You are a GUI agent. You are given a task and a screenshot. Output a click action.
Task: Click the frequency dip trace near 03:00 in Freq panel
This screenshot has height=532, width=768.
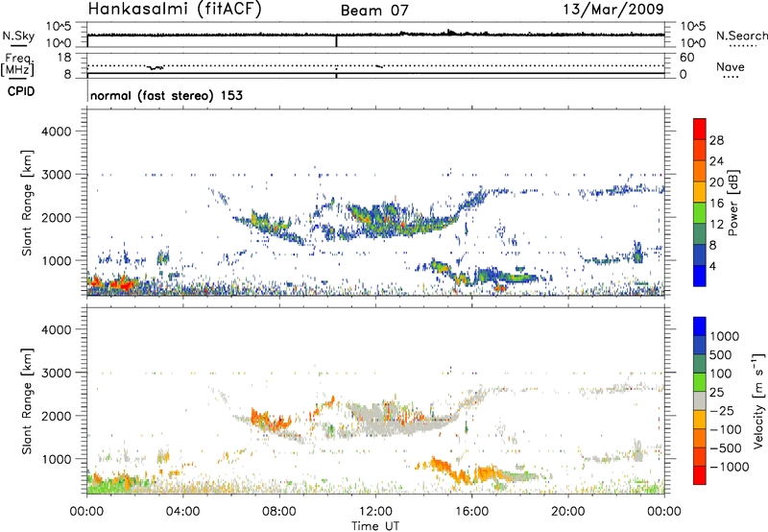pyautogui.click(x=156, y=67)
